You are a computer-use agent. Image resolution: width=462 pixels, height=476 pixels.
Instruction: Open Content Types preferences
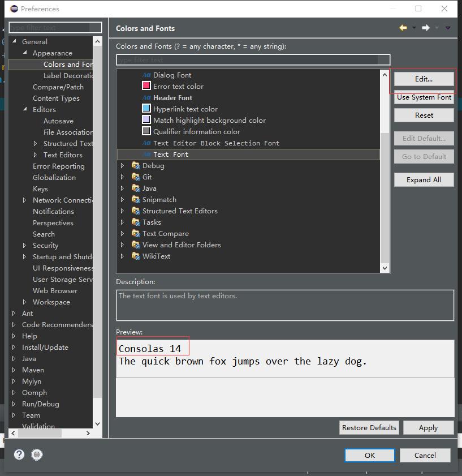56,98
